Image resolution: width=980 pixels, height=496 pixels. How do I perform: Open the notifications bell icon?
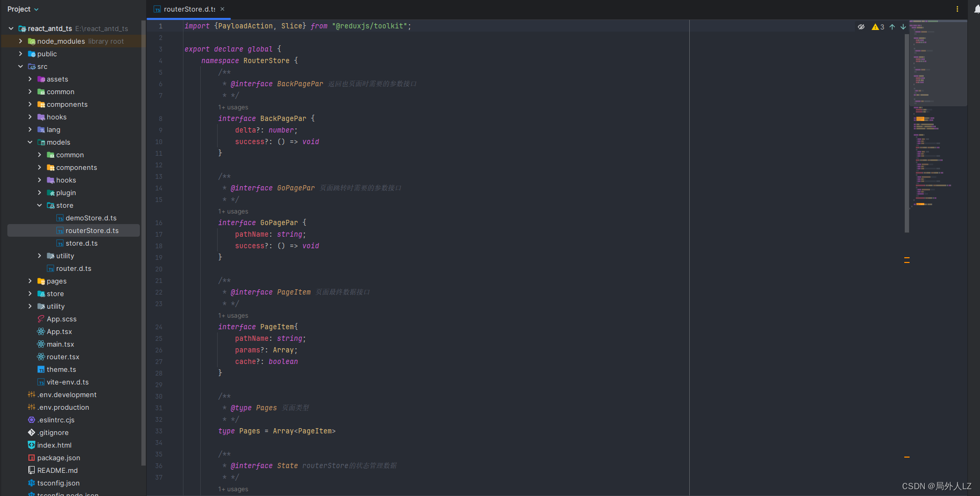(976, 9)
